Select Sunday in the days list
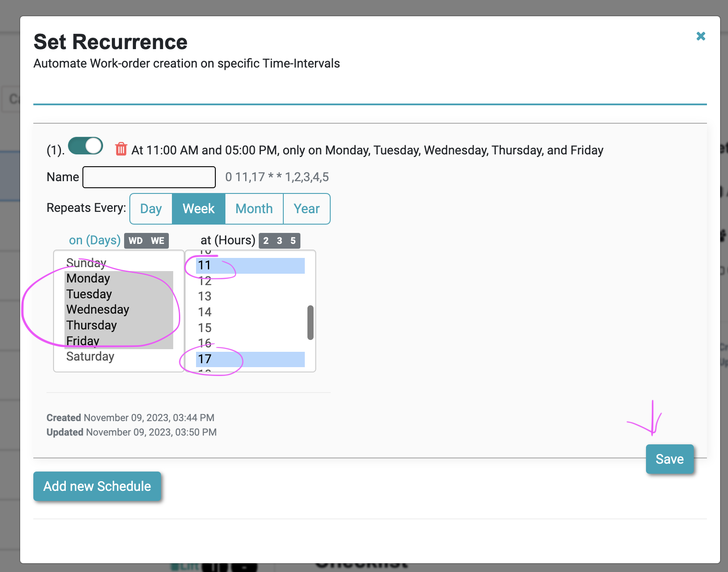 click(86, 263)
